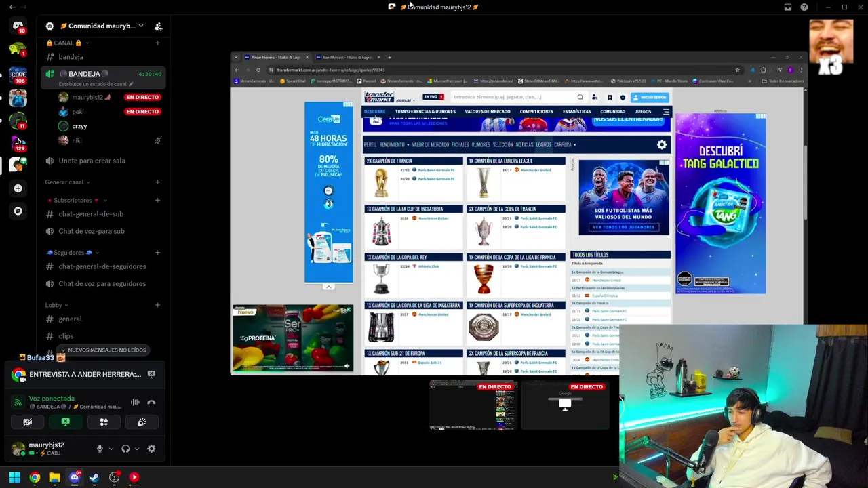Screen dimensions: 868x488
Task: Toggle screen share button off
Action: point(65,422)
